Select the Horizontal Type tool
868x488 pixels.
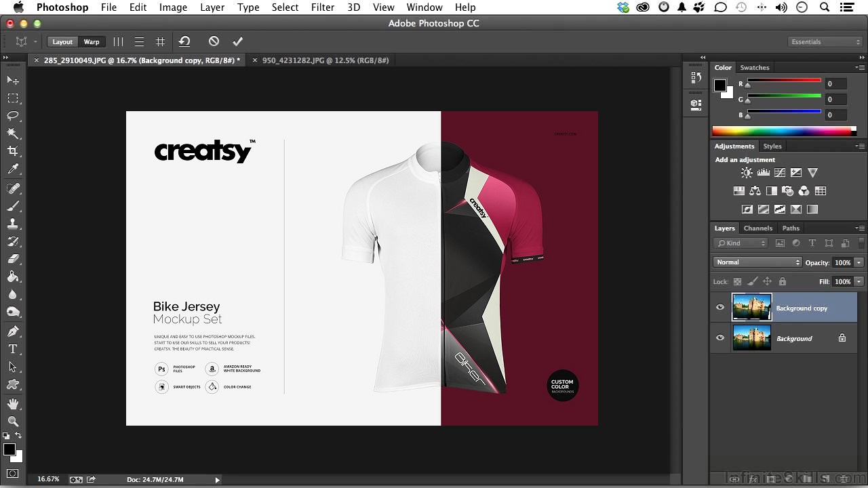[x=13, y=349]
